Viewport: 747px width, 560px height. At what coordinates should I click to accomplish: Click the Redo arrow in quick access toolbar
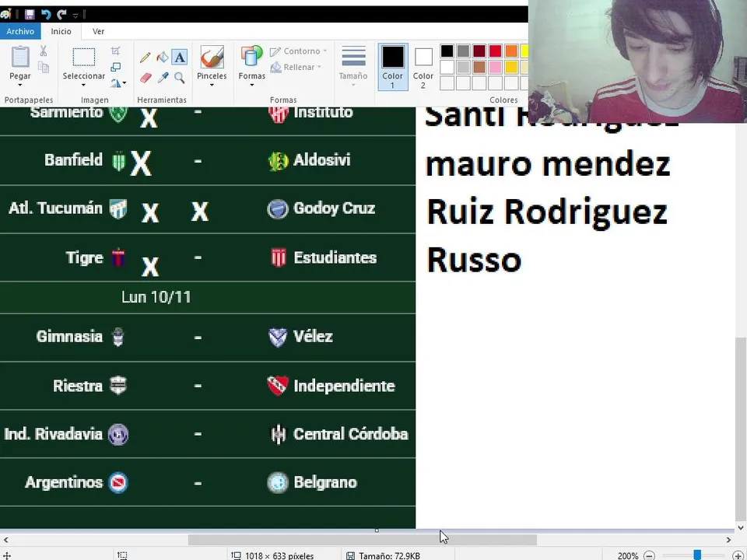61,14
